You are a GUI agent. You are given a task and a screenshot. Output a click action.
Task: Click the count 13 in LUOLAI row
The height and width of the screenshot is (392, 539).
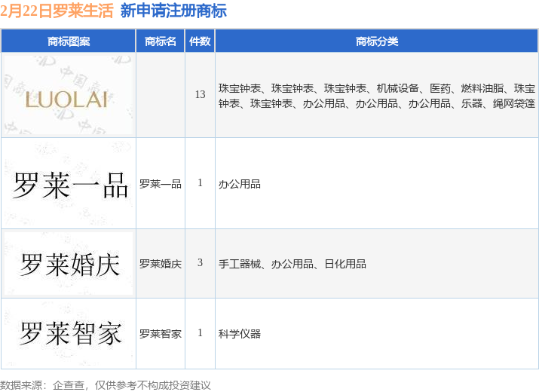[200, 94]
